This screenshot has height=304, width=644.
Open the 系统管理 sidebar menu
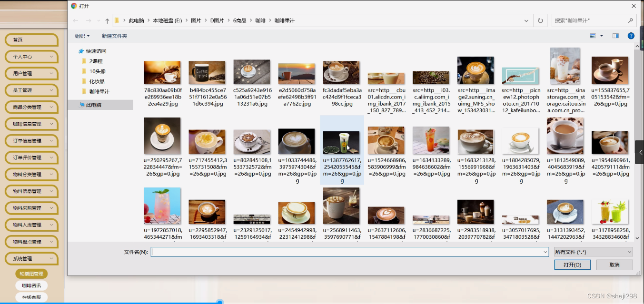pos(31,258)
